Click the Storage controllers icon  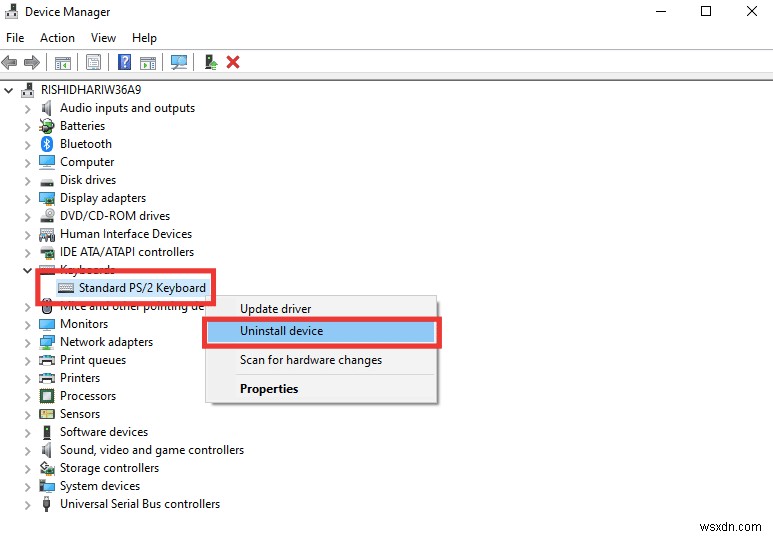pos(47,468)
